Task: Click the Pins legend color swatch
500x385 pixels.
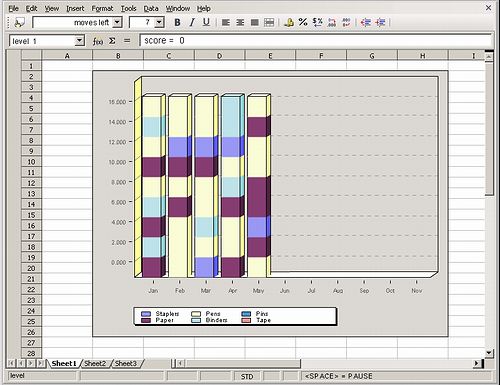Action: coord(246,314)
